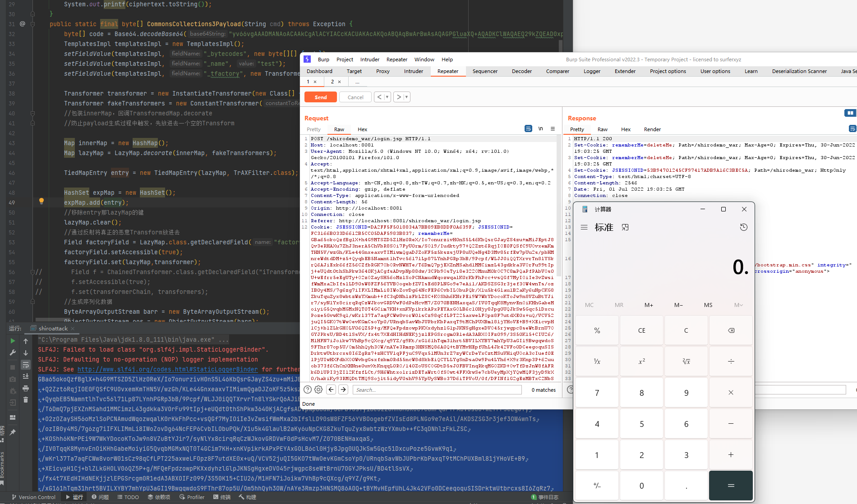Toggle calculator keep-on-top icon
857x504 pixels.
(625, 227)
